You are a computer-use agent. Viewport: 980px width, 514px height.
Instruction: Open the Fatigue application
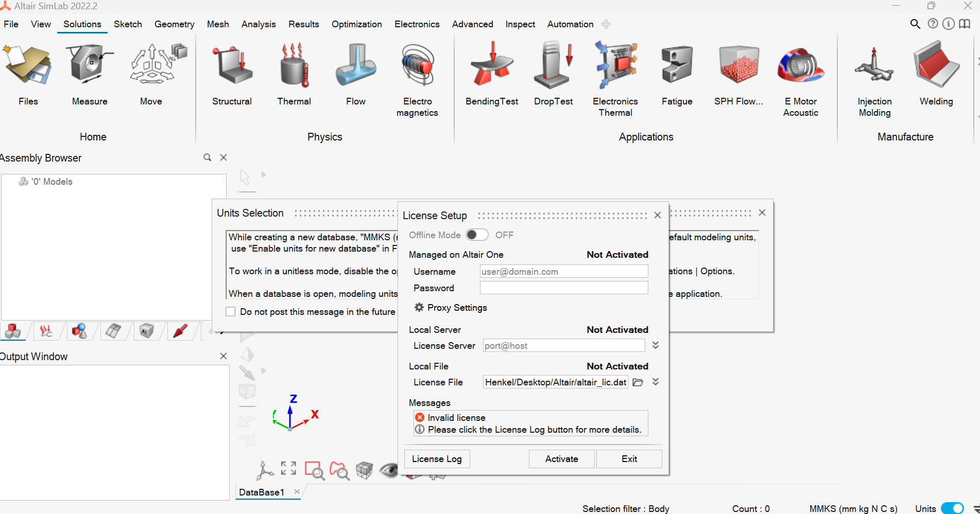677,75
